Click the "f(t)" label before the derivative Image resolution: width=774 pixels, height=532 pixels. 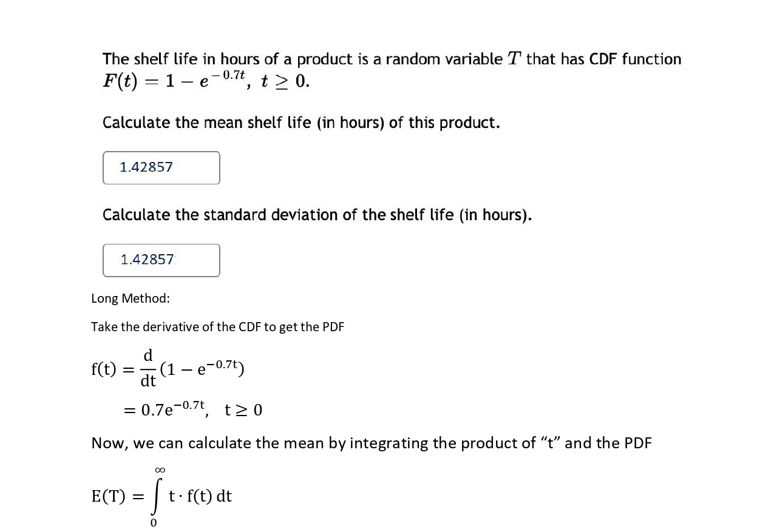point(103,369)
